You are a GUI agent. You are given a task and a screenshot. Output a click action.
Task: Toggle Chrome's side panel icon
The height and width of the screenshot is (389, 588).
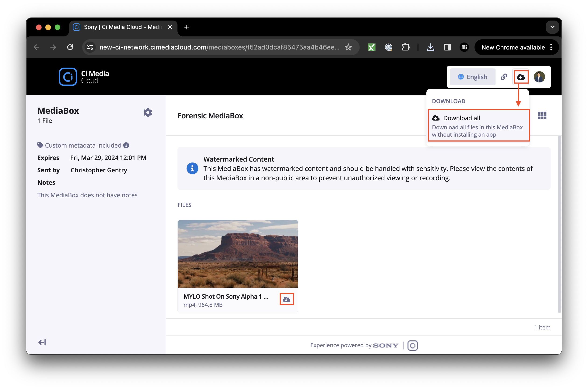click(x=447, y=47)
